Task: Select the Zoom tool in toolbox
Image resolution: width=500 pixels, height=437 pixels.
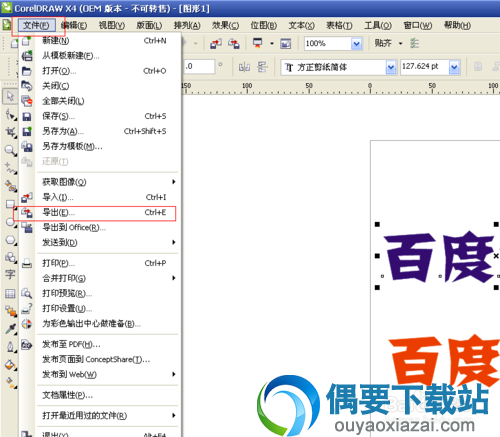Action: pos(10,150)
